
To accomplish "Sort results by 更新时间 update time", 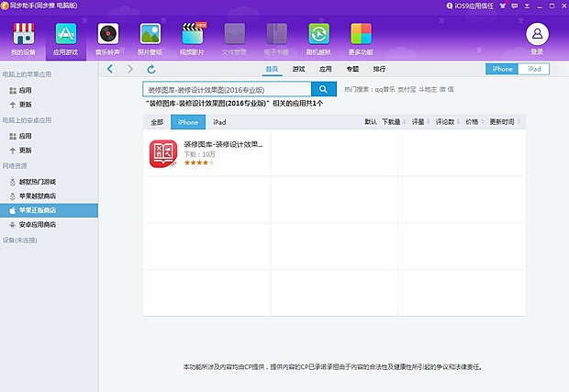I will click(503, 121).
